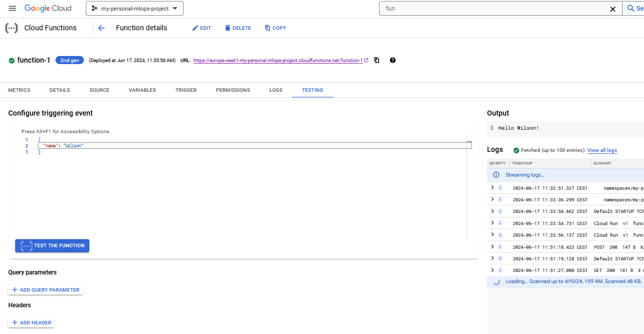Click the Test the Function button

pos(52,246)
